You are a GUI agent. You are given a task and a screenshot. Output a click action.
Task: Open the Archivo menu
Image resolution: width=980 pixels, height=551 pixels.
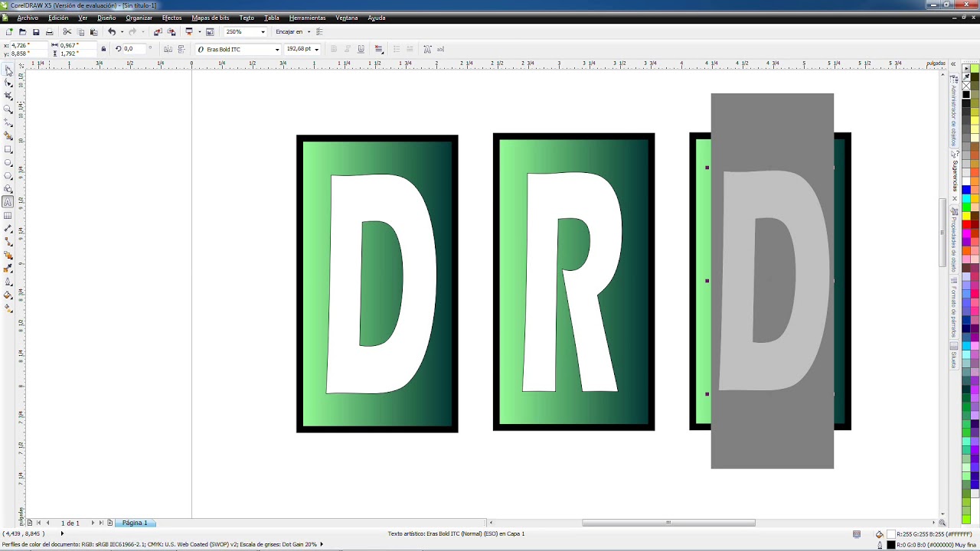(x=28, y=18)
